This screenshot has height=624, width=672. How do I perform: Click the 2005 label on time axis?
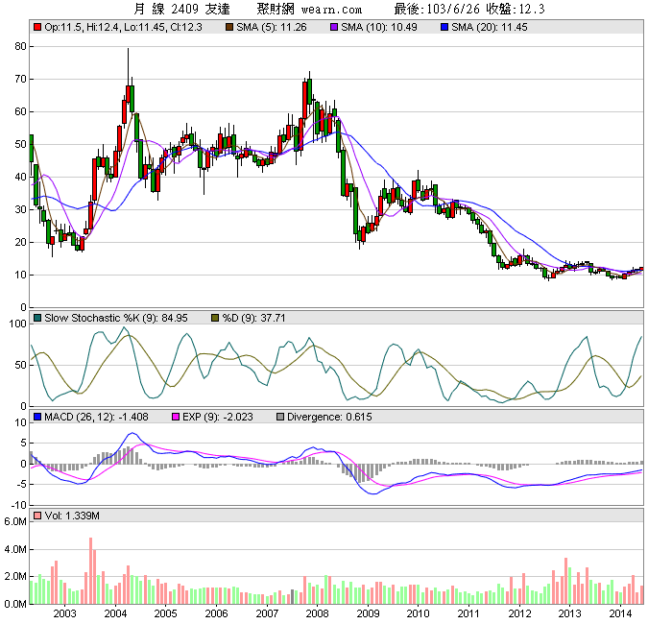166,613
